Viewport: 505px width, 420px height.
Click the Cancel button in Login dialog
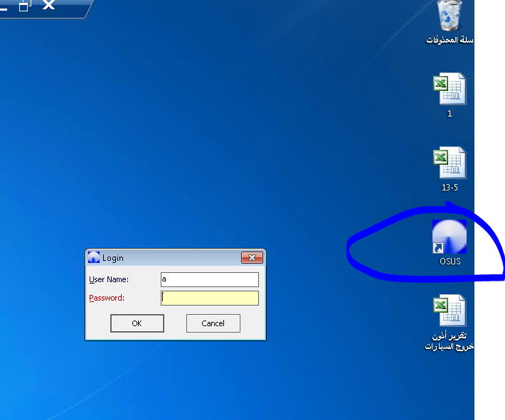[x=213, y=323]
